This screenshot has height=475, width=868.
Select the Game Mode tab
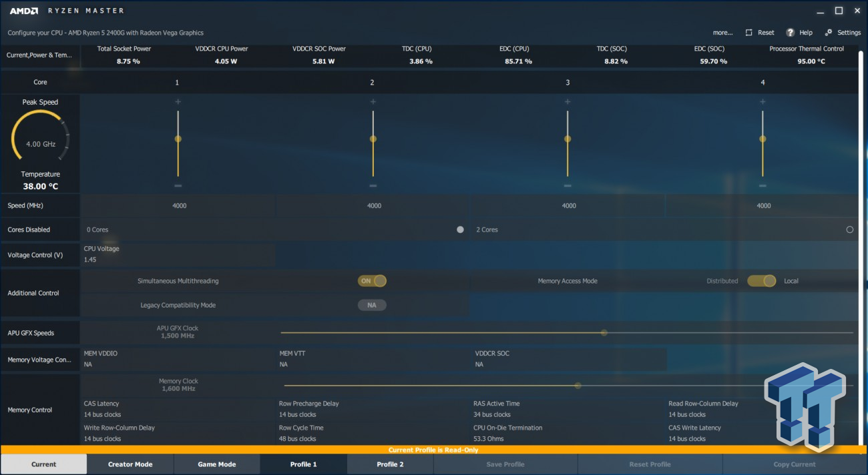pos(217,464)
